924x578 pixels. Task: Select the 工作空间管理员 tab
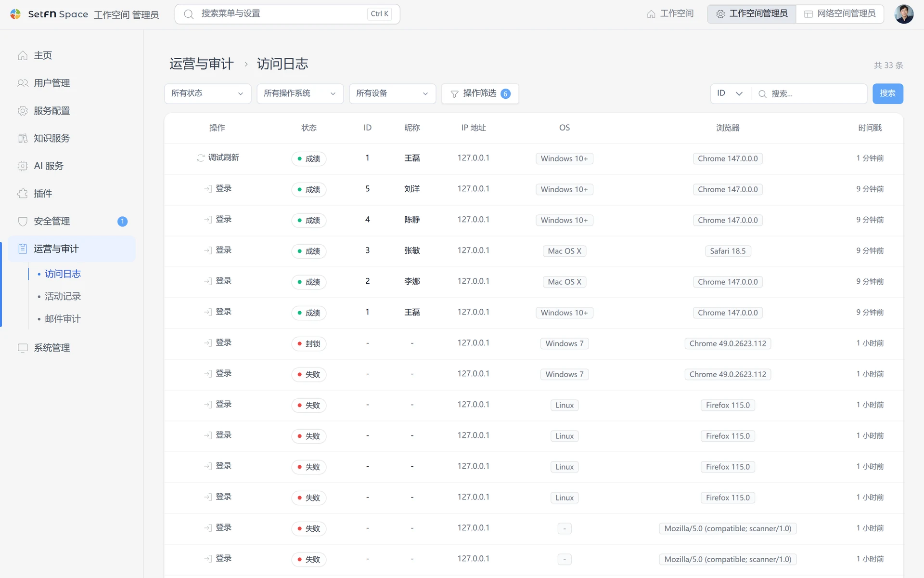pos(752,14)
